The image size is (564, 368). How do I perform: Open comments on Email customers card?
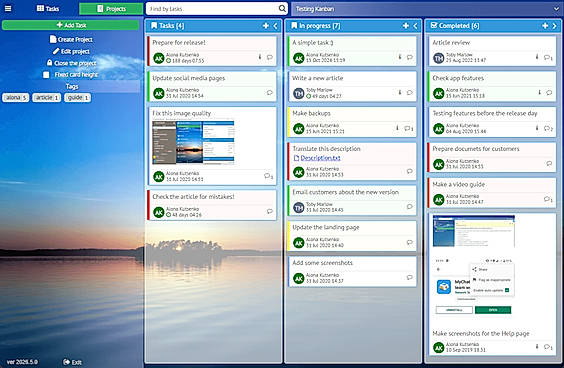410,206
